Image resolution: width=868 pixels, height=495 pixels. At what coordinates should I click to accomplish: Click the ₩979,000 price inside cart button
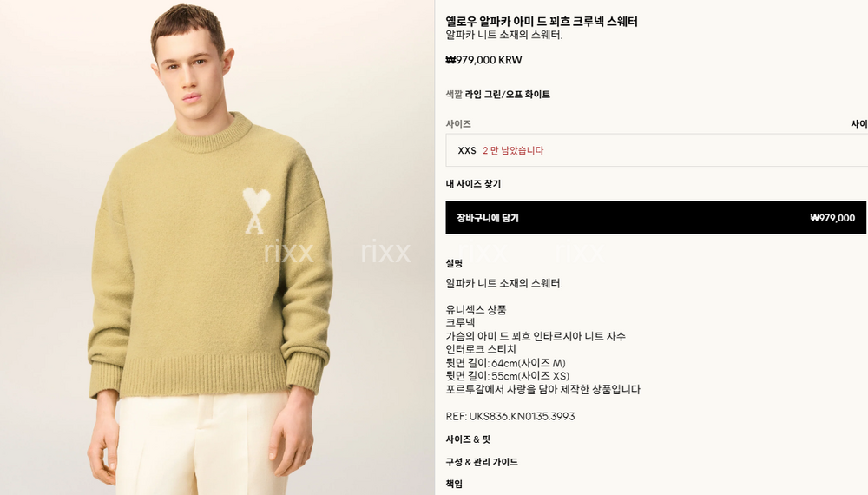pos(832,218)
